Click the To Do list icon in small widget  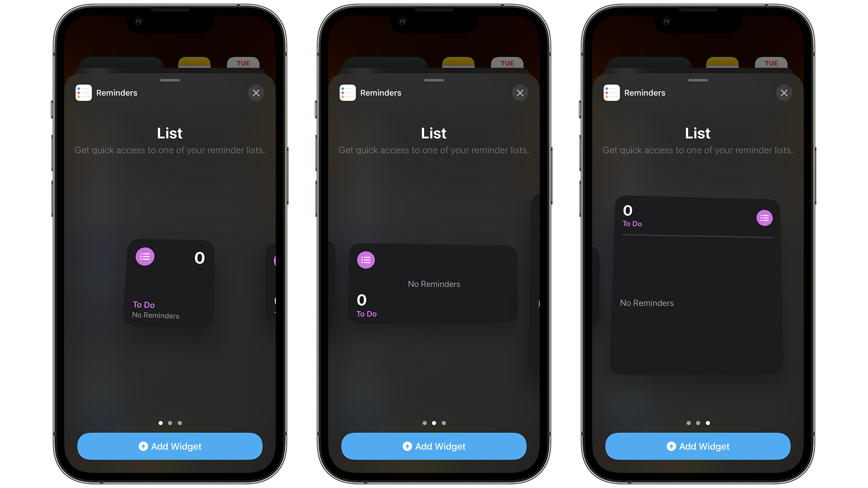pyautogui.click(x=145, y=256)
